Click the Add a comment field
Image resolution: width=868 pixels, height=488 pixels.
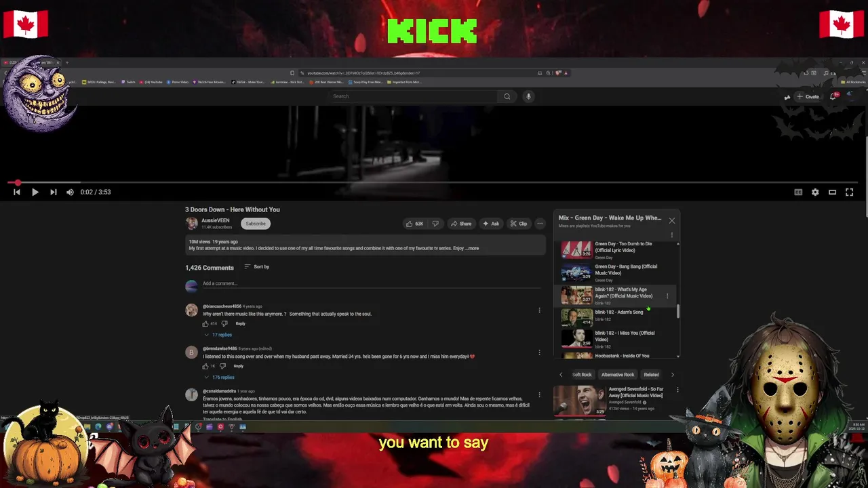370,283
